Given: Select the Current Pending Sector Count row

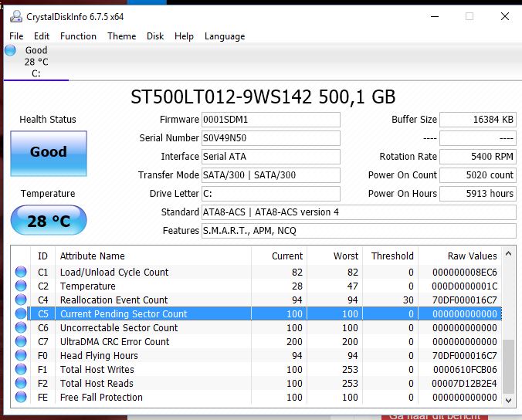Looking at the screenshot, I should point(264,313).
